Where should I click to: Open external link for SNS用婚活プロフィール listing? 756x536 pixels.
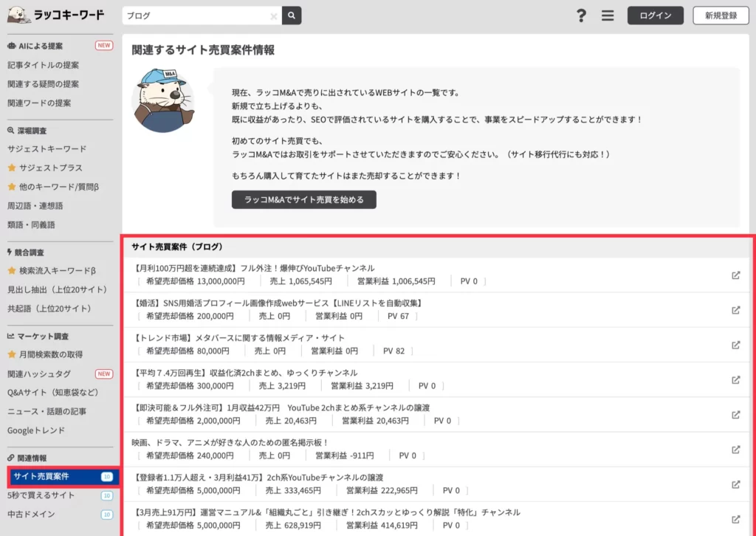[736, 310]
